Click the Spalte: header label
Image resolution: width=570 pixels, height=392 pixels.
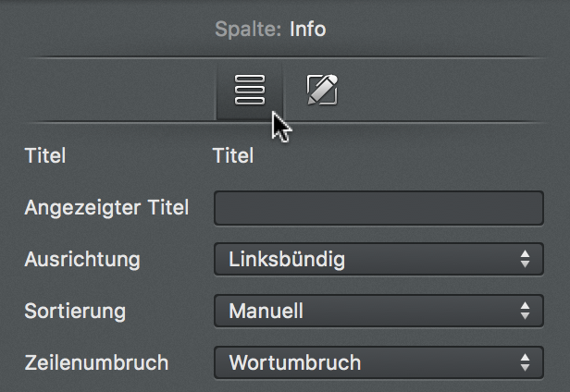pyautogui.click(x=248, y=30)
